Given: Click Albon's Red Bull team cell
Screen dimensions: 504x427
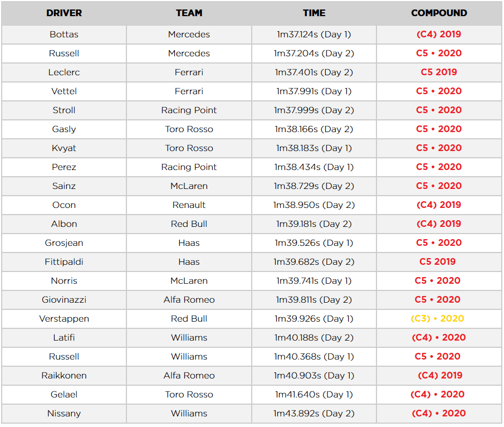Looking at the screenshot, I should [x=189, y=224].
